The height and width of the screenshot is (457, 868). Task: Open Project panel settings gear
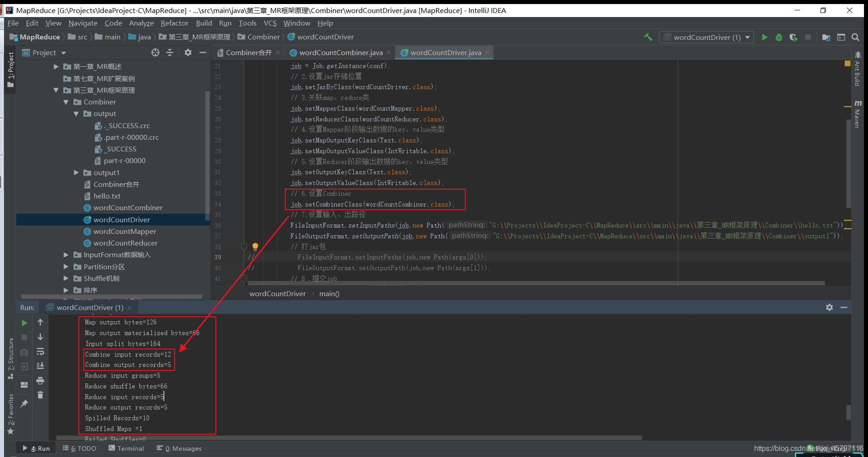188,52
